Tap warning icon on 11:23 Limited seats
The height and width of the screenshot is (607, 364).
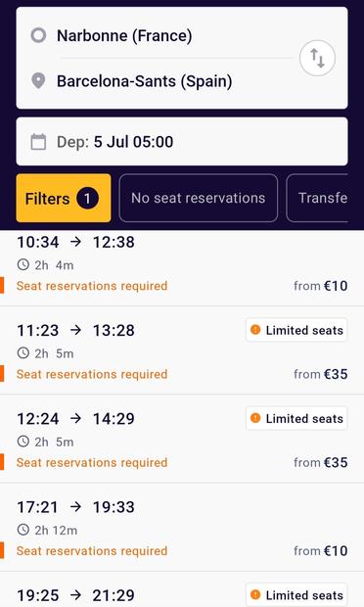point(255,330)
